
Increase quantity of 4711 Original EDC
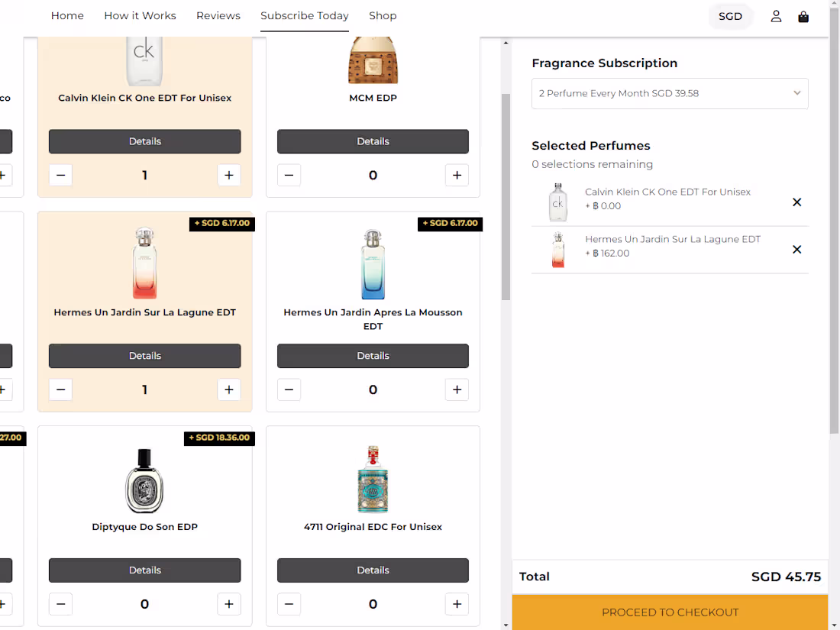[457, 604]
